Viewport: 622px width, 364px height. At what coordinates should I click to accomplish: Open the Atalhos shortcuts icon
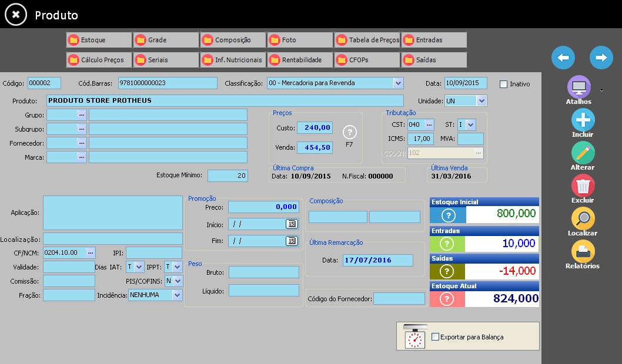coord(578,87)
